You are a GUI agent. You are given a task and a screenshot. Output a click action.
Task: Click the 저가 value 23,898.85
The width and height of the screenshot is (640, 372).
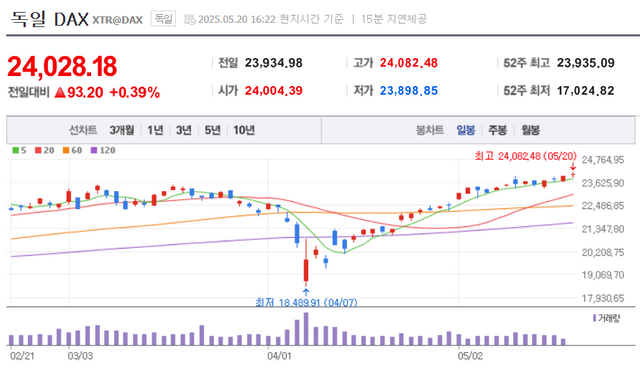(409, 91)
